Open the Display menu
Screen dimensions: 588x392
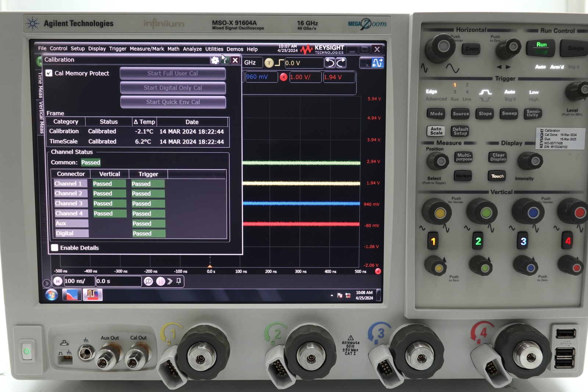tap(97, 48)
